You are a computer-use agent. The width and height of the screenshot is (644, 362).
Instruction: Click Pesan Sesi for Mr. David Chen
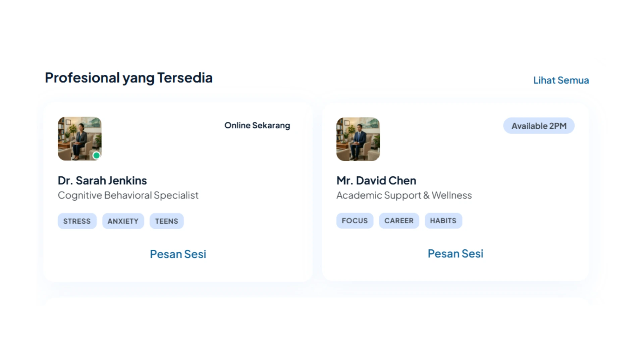(x=455, y=254)
